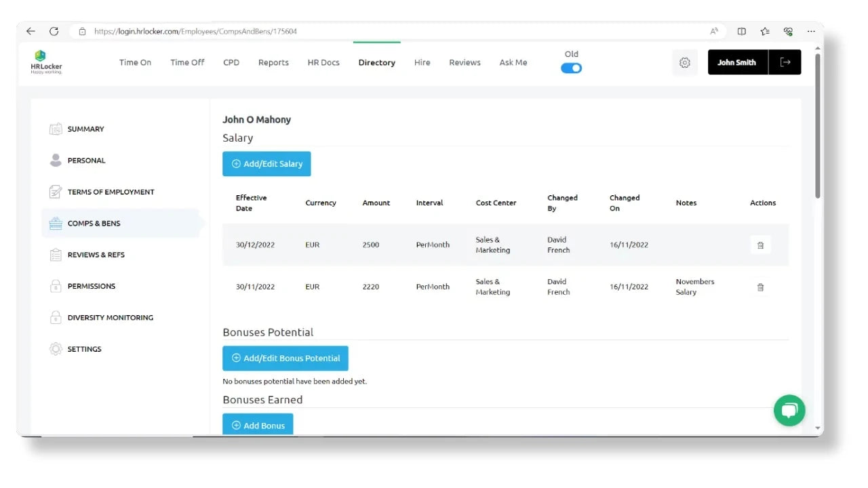The image size is (868, 488).
Task: Click the settings gear icon in header
Action: pyautogui.click(x=684, y=62)
